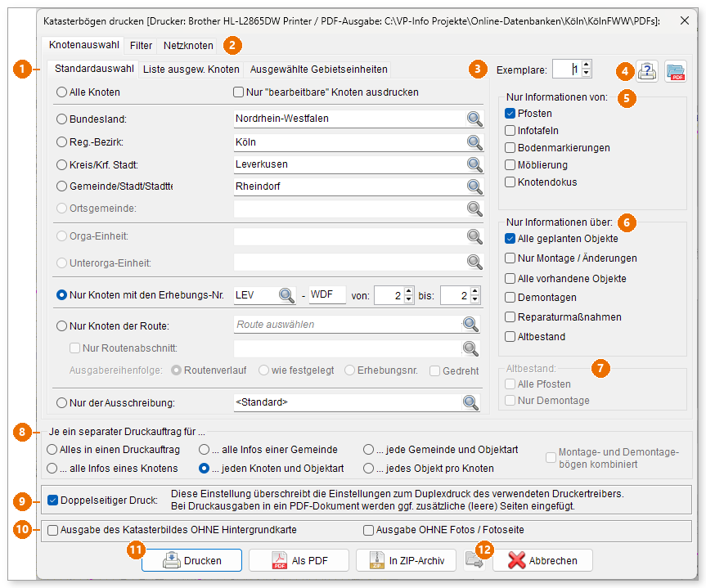Click the Drucken button
The width and height of the screenshot is (706, 588).
click(x=191, y=560)
